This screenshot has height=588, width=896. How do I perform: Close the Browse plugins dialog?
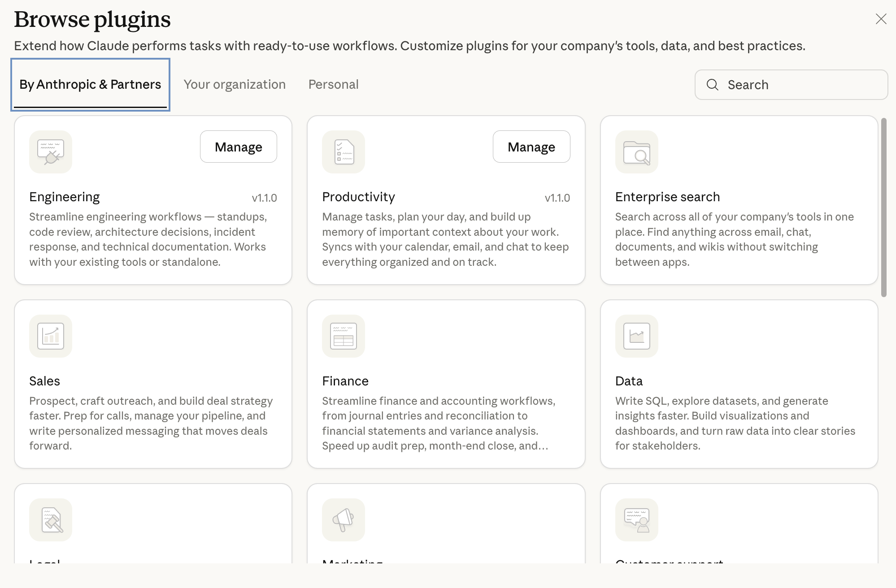(881, 19)
